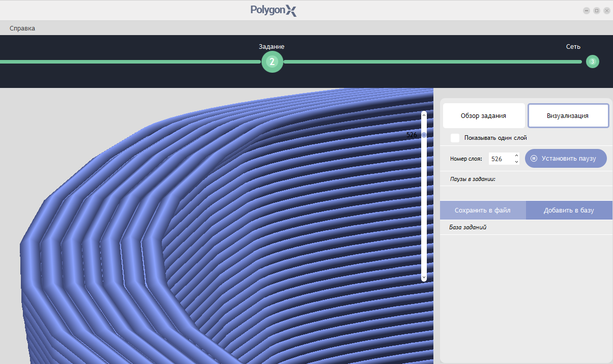Switch to Визуализация tab
The width and height of the screenshot is (613, 364).
(x=568, y=116)
